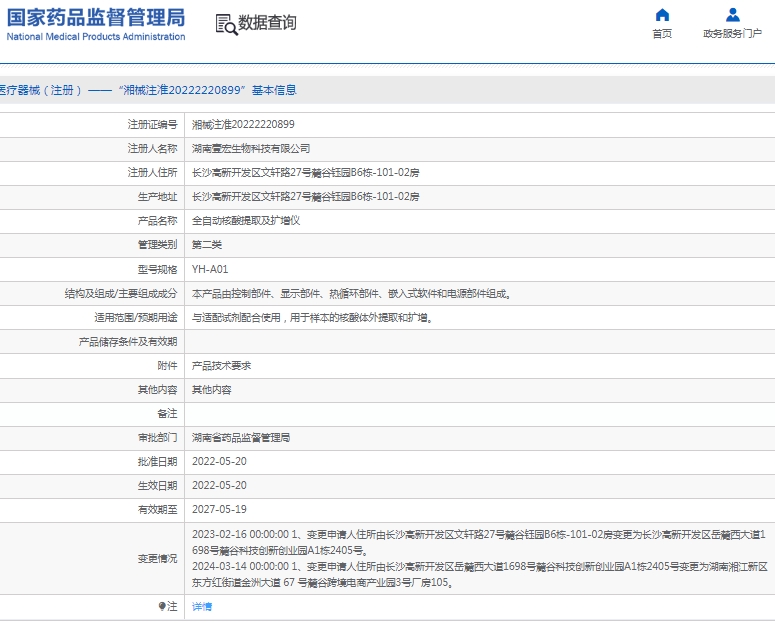
Task: Click 结构及组成/主要组成成分 label
Action: pyautogui.click(x=121, y=294)
